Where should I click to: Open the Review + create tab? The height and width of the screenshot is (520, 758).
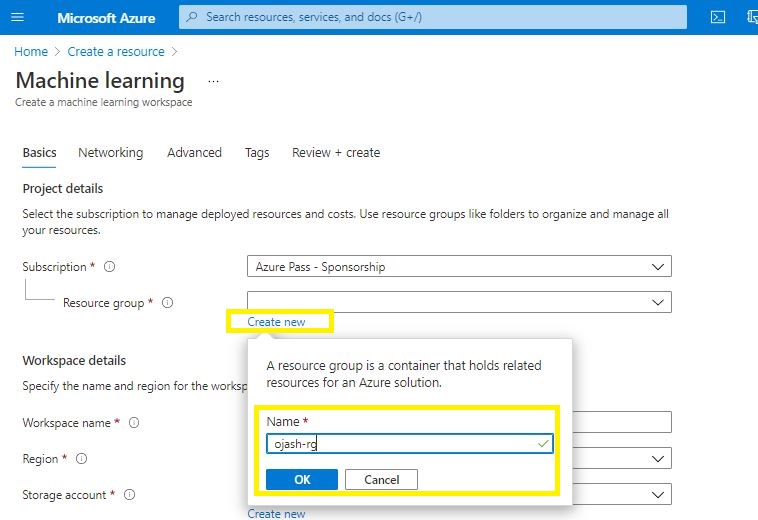tap(336, 153)
